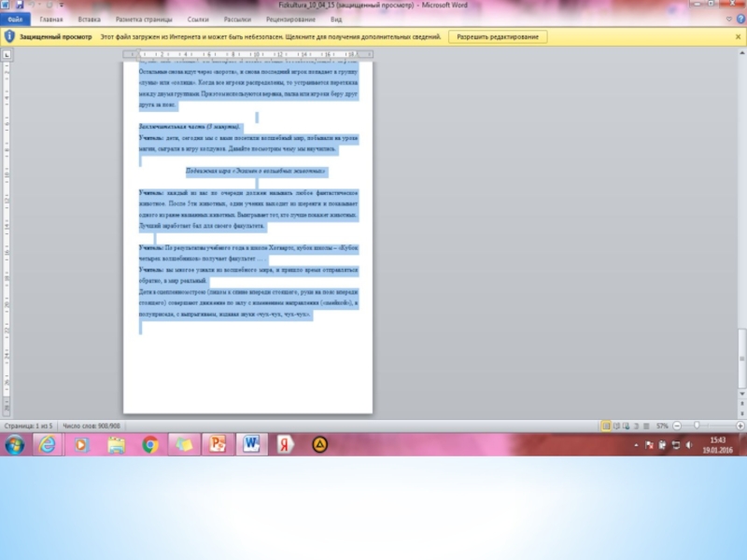Click the heading Заключительная часть in document
Screen dimensions: 747x560
coord(190,127)
